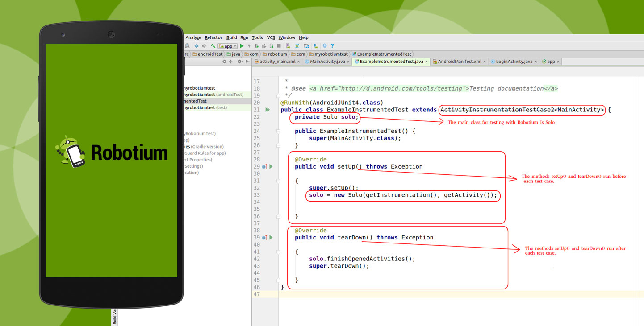
Task: Open Project panel gear settings dropdown
Action: (240, 62)
